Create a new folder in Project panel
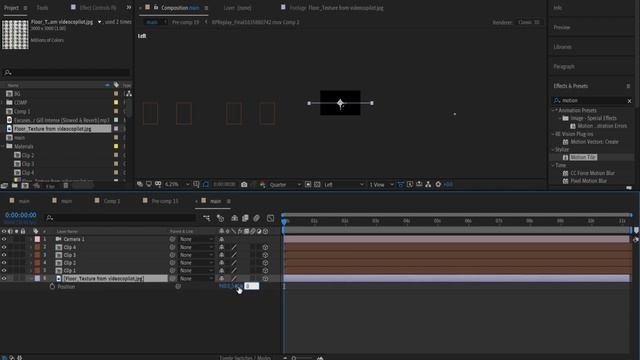The width and height of the screenshot is (640, 360). [15, 186]
